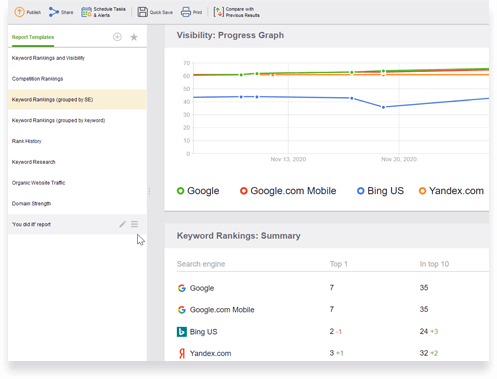Open Competition Rankings template

pyautogui.click(x=77, y=79)
